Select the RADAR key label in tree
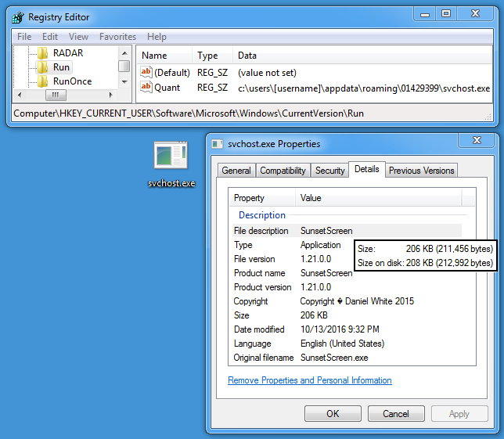The width and height of the screenshot is (504, 439). coord(68,53)
